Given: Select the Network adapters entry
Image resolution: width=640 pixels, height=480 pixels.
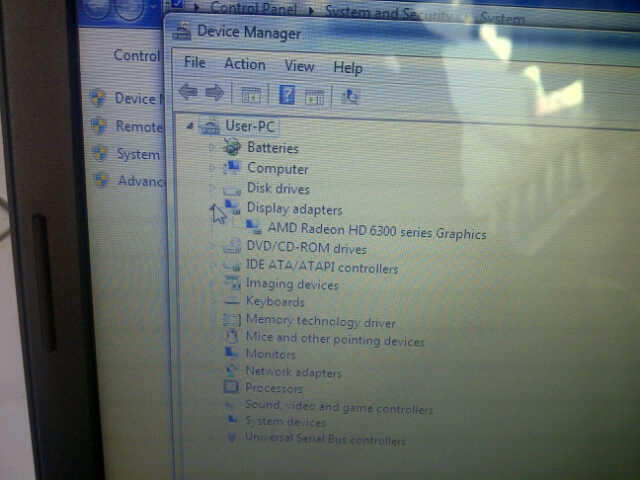Looking at the screenshot, I should point(293,372).
